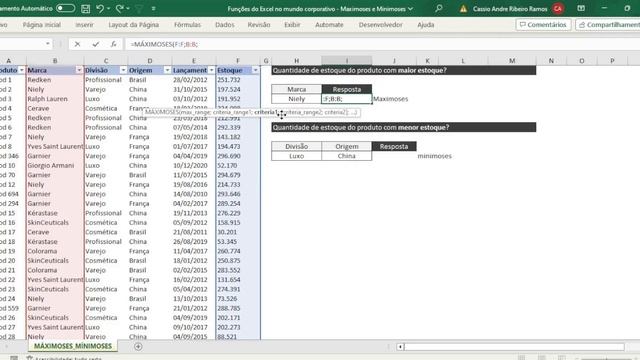Click the cell being edited under Resposta
640x360 pixels.
(x=347, y=99)
